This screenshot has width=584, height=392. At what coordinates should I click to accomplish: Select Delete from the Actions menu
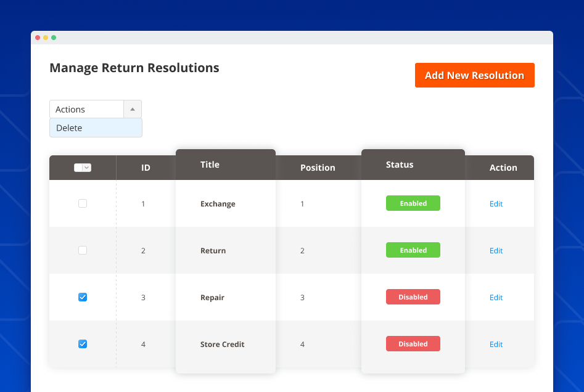[x=68, y=128]
